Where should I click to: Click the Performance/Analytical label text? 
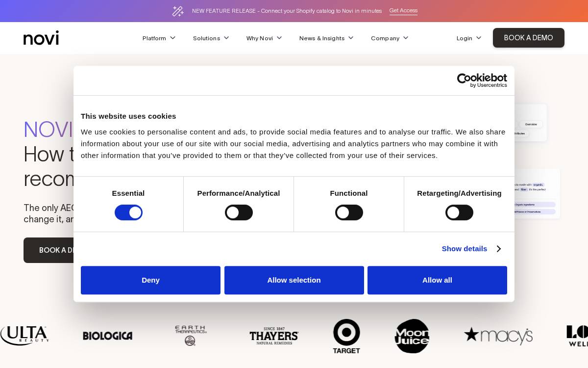pyautogui.click(x=239, y=193)
